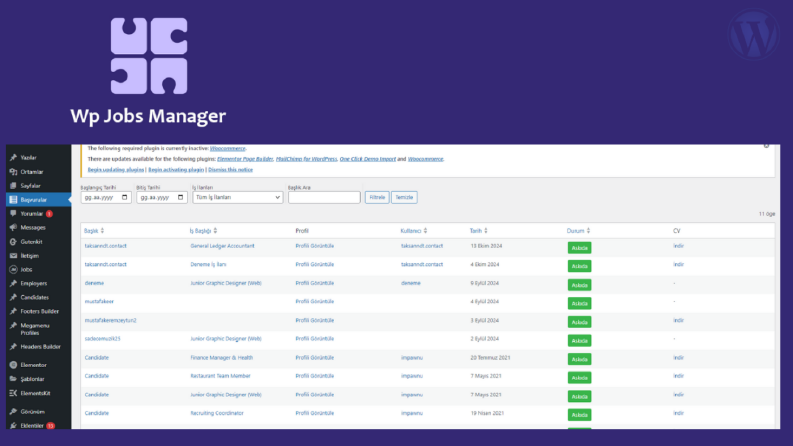The image size is (793, 446).
Task: Click the Footers Builder pin icon
Action: 13,311
